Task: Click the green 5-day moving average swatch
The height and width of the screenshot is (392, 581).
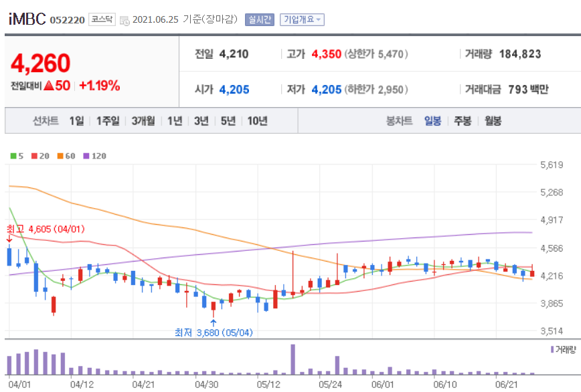Action: click(x=13, y=157)
